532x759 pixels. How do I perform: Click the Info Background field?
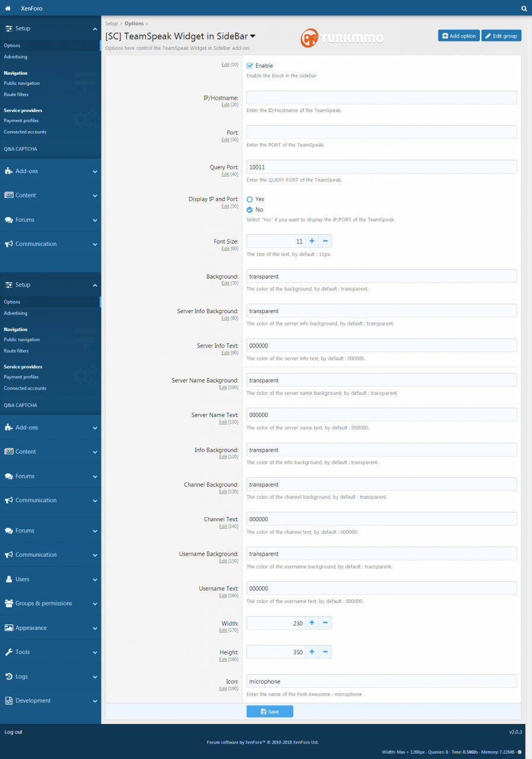pyautogui.click(x=381, y=450)
